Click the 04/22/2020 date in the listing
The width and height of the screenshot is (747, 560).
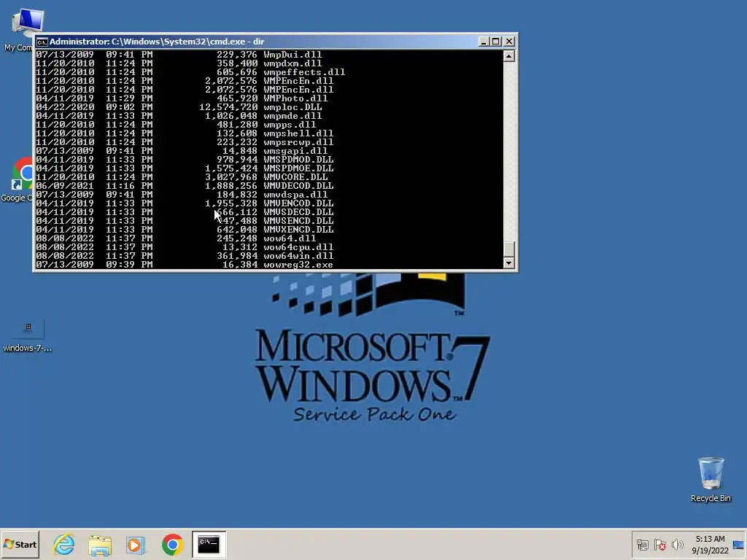pos(65,107)
